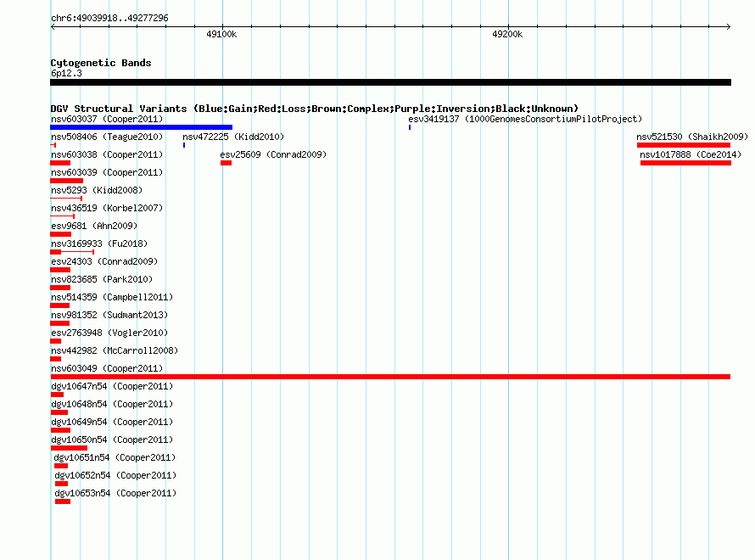
Task: Click the red dgv10653n54 loss bar
Action: coord(63,501)
